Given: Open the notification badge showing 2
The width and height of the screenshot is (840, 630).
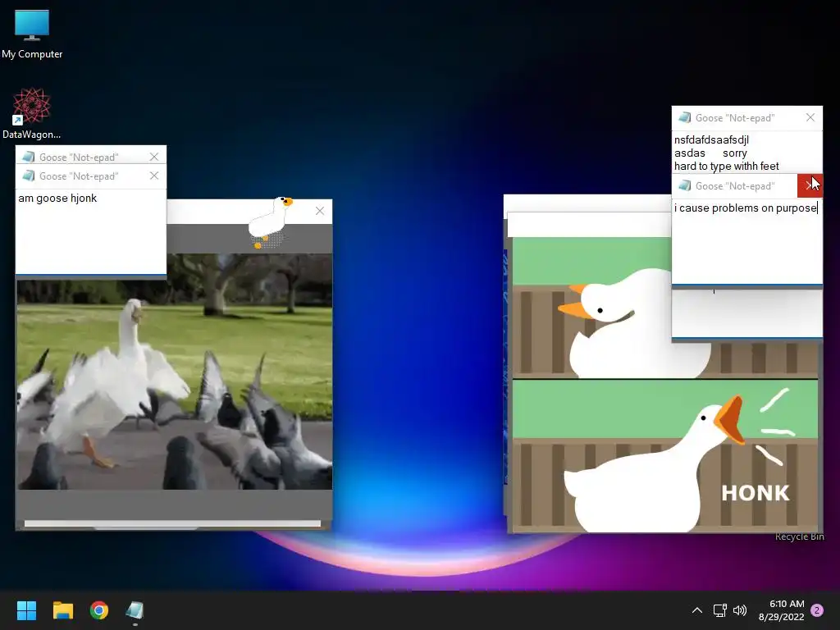Looking at the screenshot, I should 817,610.
